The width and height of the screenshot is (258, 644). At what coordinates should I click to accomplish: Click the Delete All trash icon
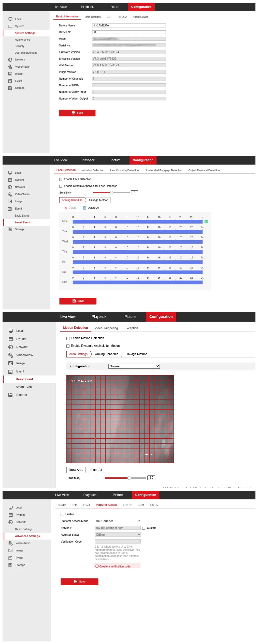pyautogui.click(x=85, y=208)
